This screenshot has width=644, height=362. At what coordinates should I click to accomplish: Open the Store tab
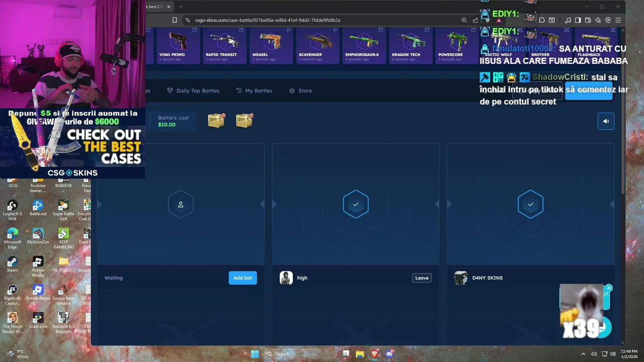(300, 90)
